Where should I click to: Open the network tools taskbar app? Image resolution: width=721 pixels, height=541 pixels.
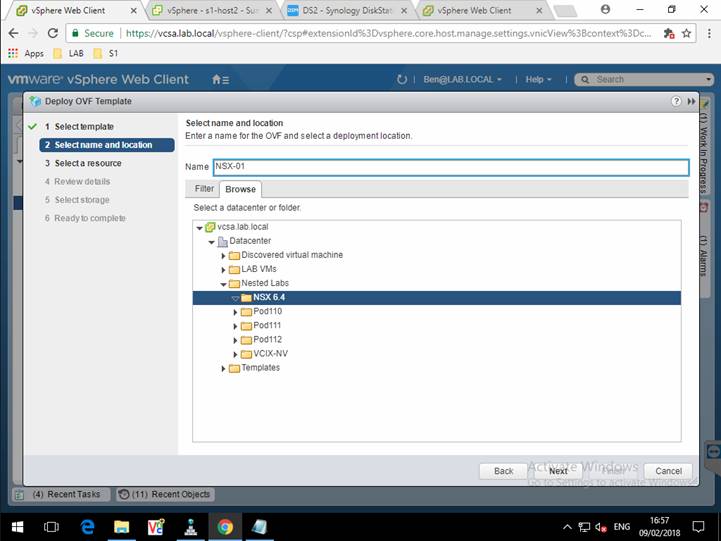pyautogui.click(x=190, y=527)
